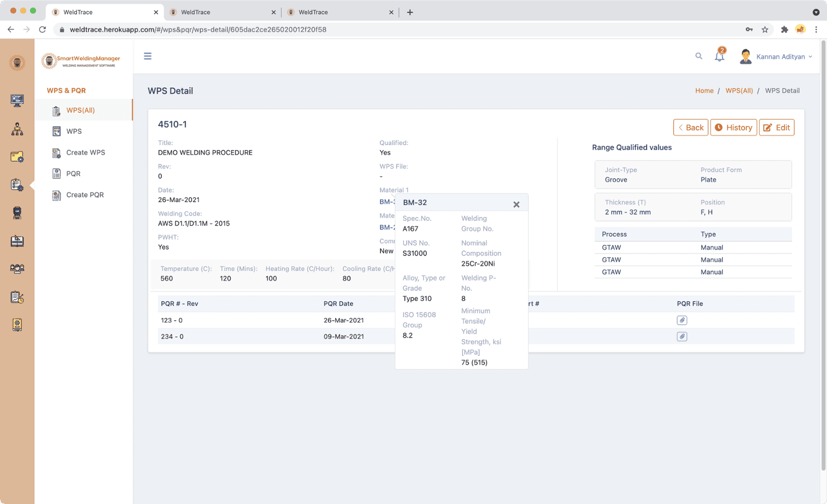Select Create WPS in side menu
This screenshot has width=827, height=504.
[85, 153]
